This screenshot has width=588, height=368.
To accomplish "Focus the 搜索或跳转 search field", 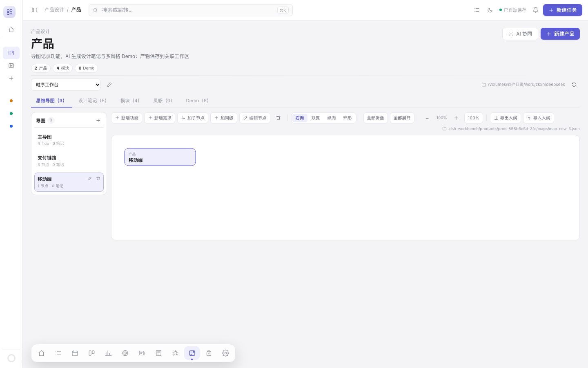I will 191,10.
